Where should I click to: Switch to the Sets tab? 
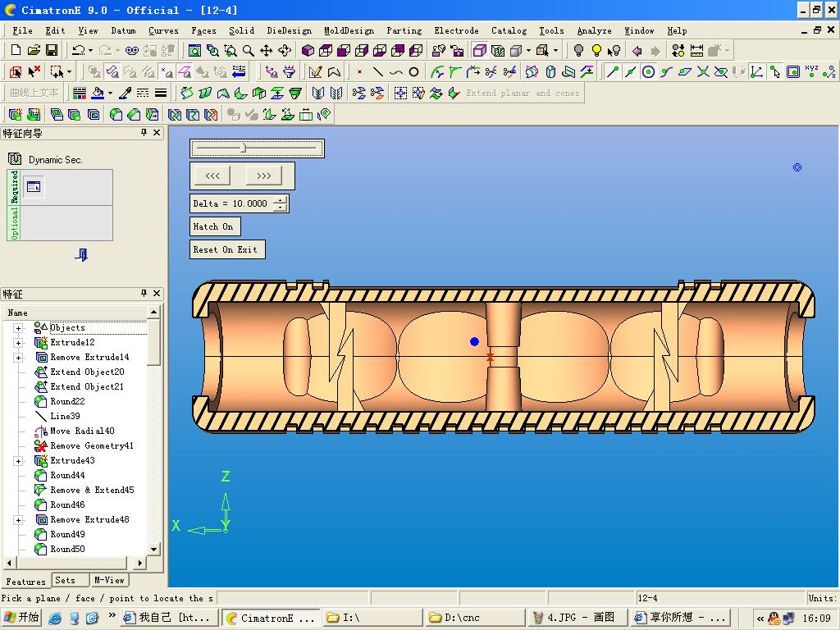(66, 580)
